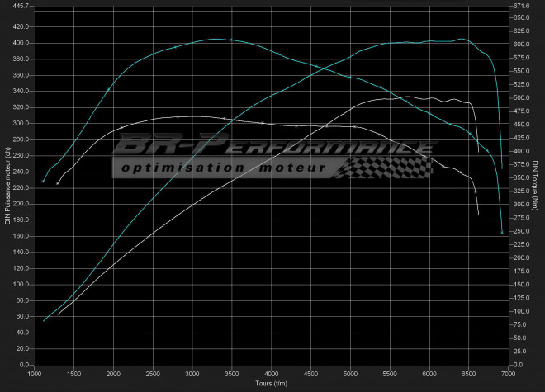Screen dimensions: 545x392
Task: Click the 5000 tick on the x-axis
Action: (351, 375)
